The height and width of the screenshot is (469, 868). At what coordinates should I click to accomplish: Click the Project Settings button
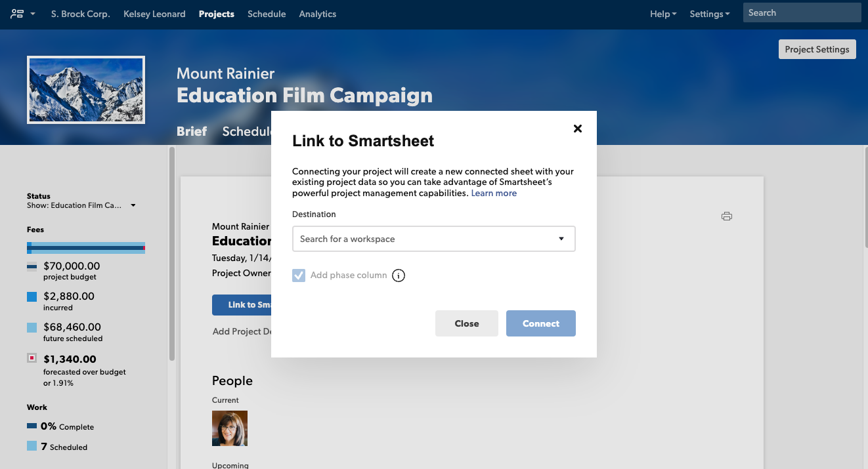pos(817,49)
